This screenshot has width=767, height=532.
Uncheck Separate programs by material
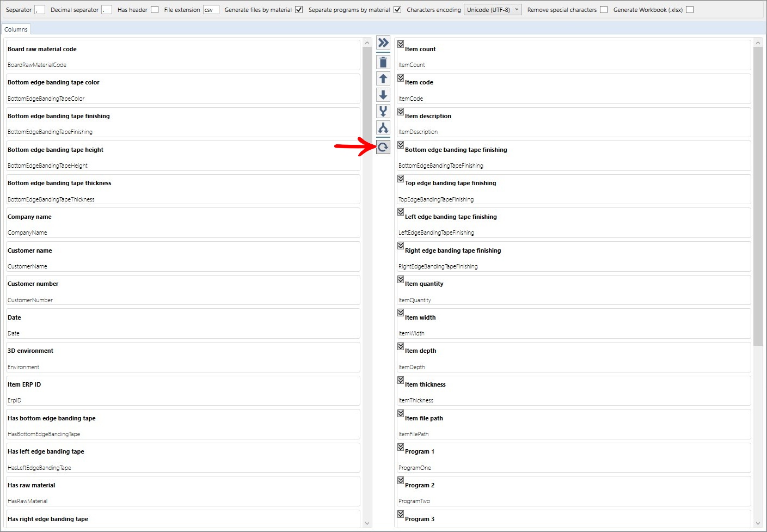[x=397, y=10]
